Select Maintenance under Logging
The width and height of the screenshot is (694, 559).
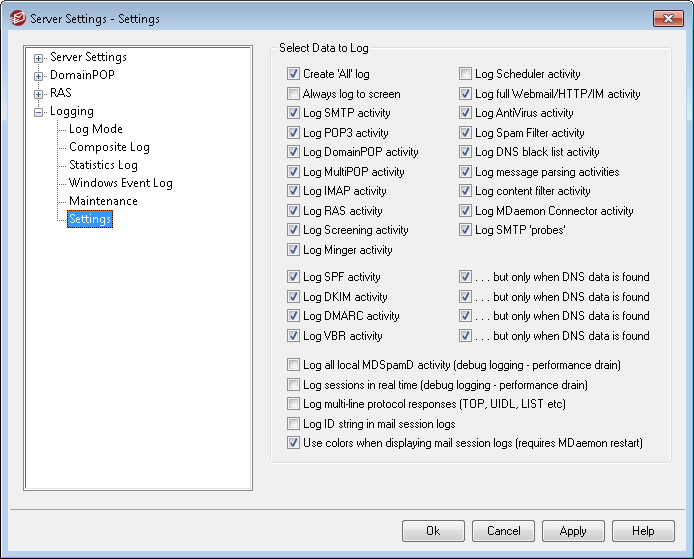pos(103,202)
